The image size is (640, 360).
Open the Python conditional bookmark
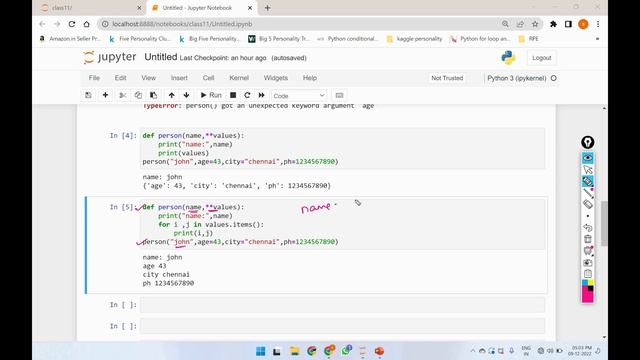[348, 39]
